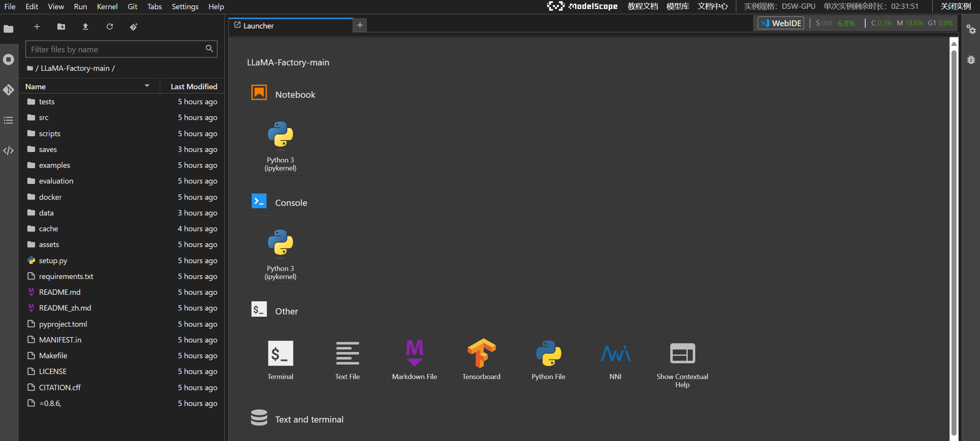The image size is (980, 441).
Task: Click Show Contextual Help card
Action: point(682,362)
